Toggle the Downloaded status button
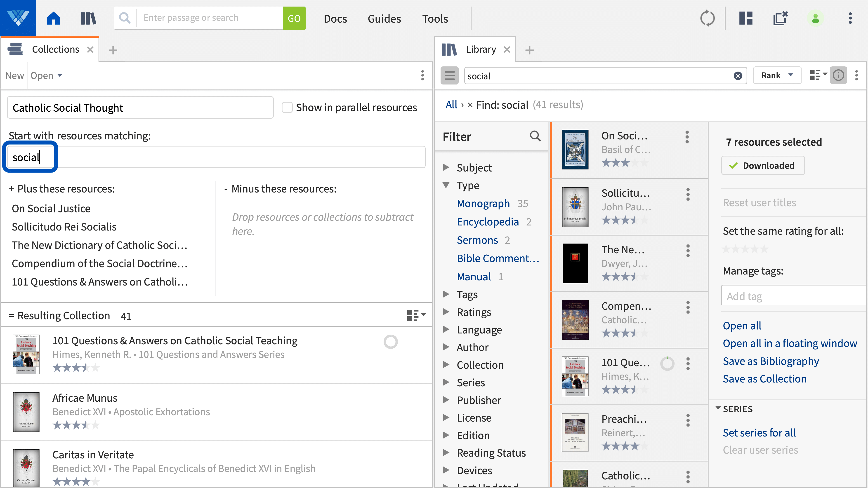The image size is (868, 488). click(763, 165)
